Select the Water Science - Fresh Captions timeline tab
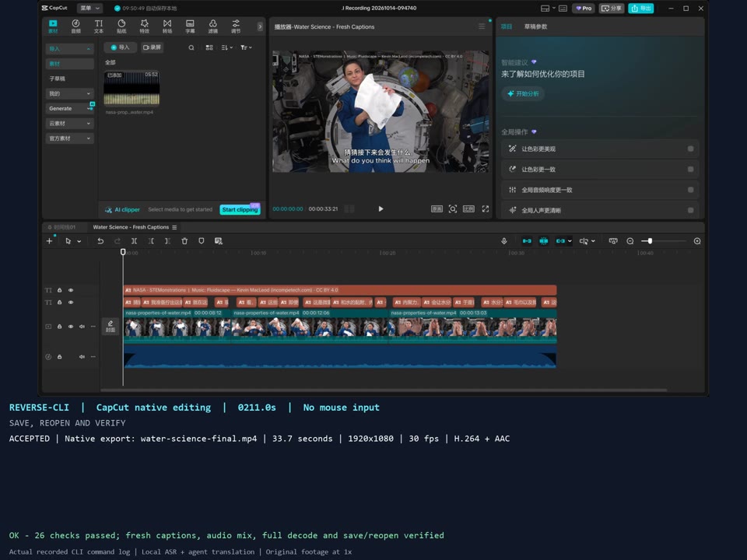The width and height of the screenshot is (747, 560). (131, 227)
